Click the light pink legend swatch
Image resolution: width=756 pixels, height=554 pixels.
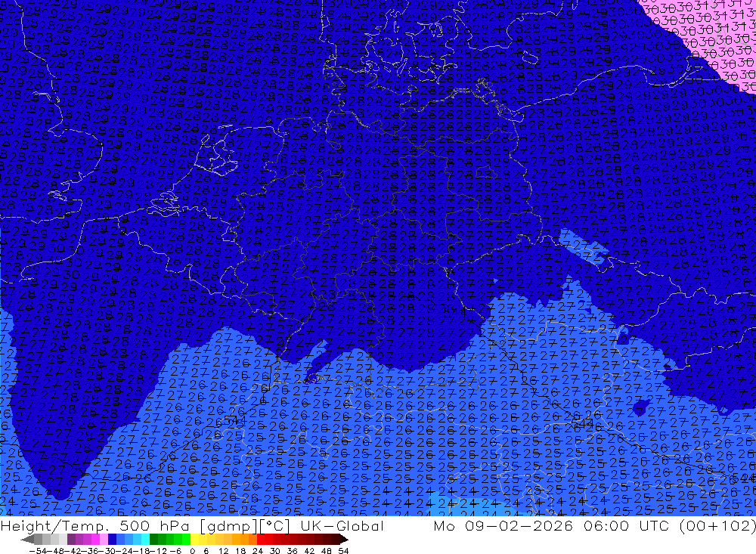click(x=104, y=539)
